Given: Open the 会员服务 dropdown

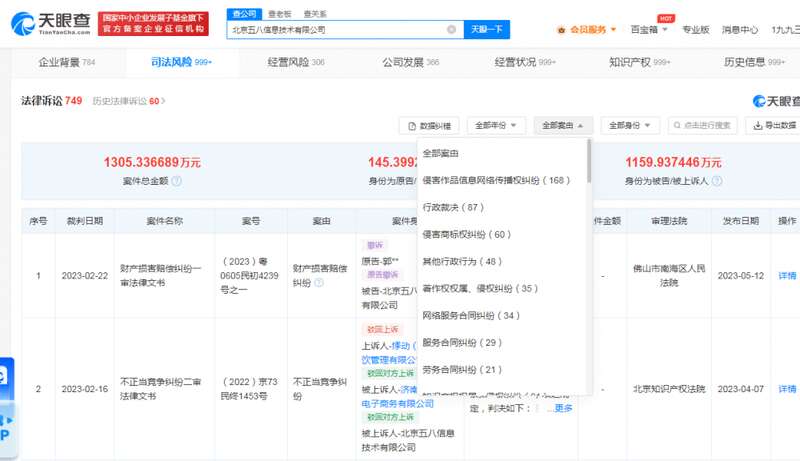Looking at the screenshot, I should tap(587, 30).
